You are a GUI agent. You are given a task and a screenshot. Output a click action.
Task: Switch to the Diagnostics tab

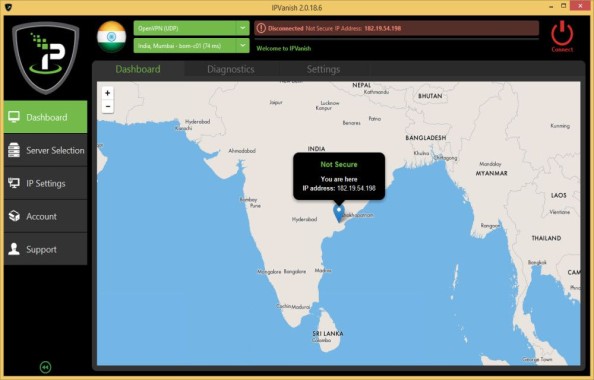[231, 69]
